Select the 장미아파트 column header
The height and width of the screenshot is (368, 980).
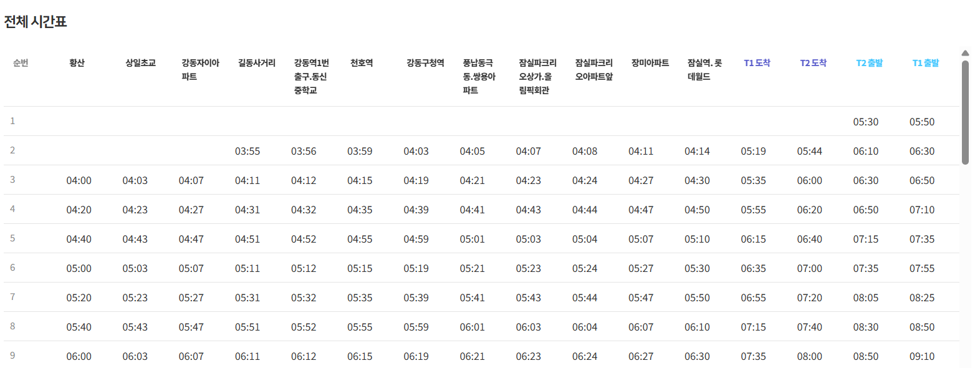650,63
